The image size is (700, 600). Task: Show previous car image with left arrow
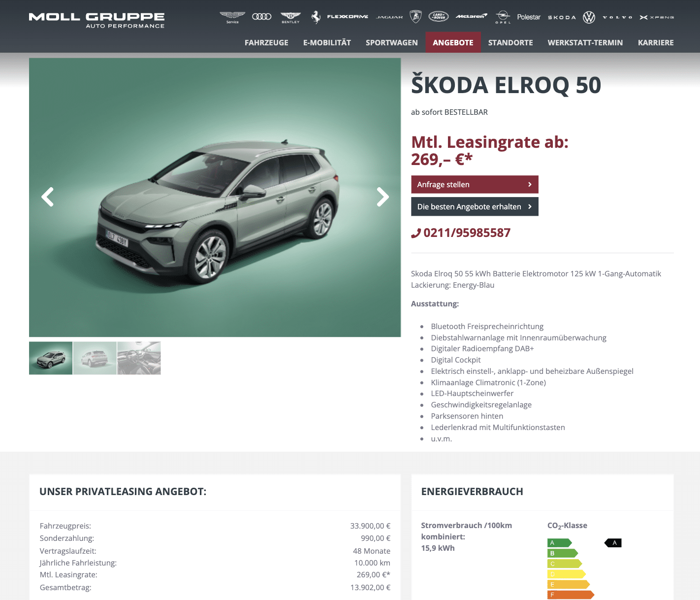pos(47,197)
